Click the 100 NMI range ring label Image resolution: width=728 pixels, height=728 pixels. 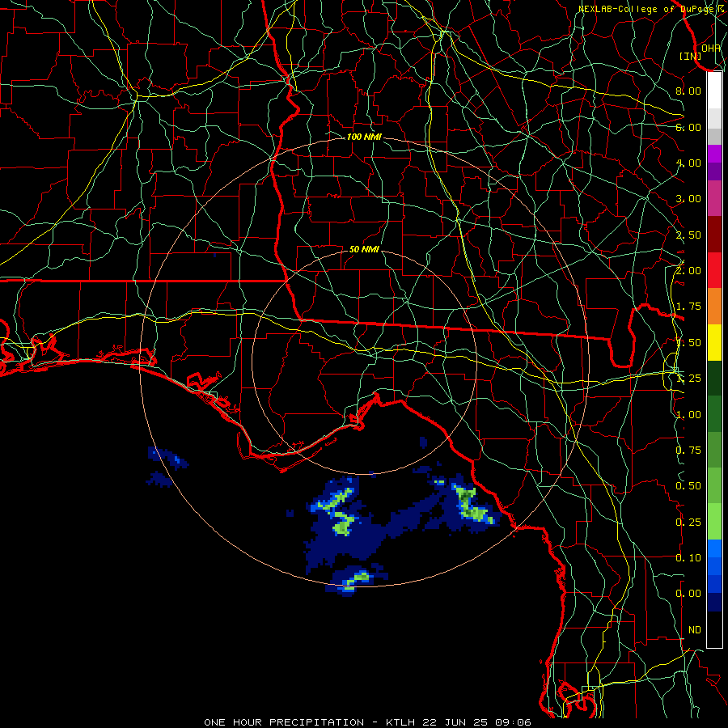tap(364, 137)
